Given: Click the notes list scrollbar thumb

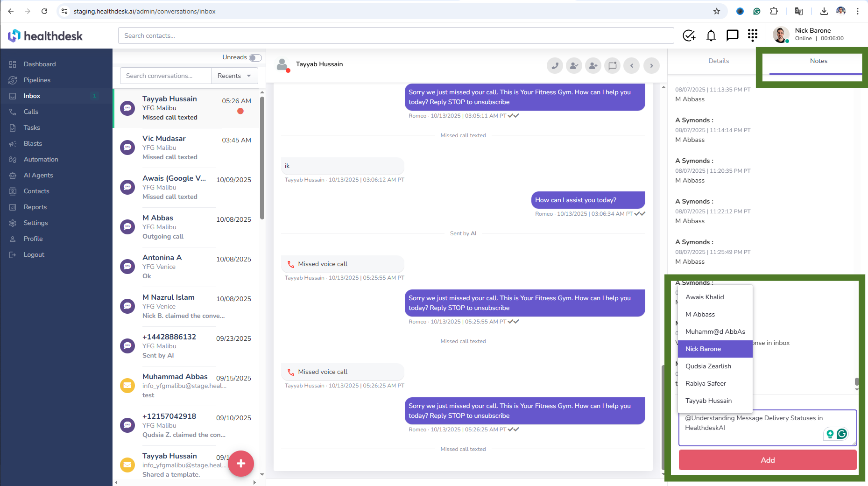Looking at the screenshot, I should (856, 382).
